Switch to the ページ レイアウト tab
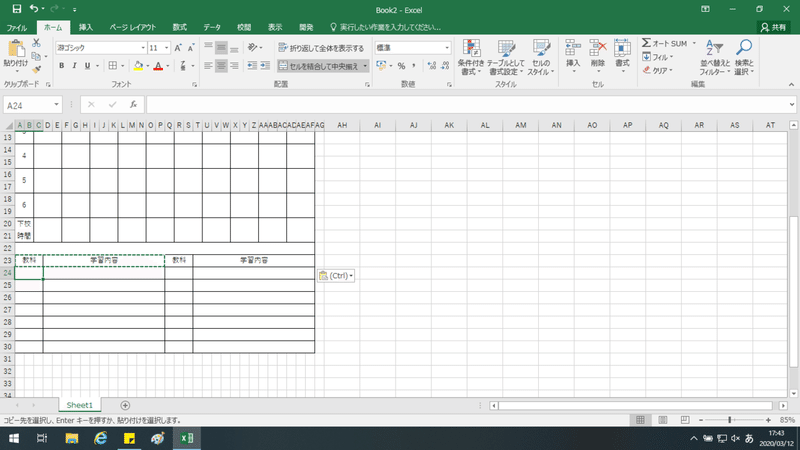800x450 pixels. coord(133,28)
